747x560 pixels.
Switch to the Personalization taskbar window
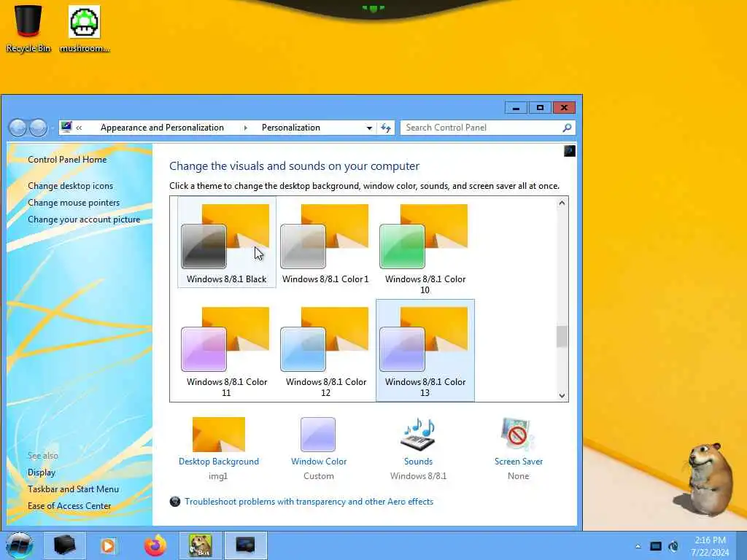point(245,545)
